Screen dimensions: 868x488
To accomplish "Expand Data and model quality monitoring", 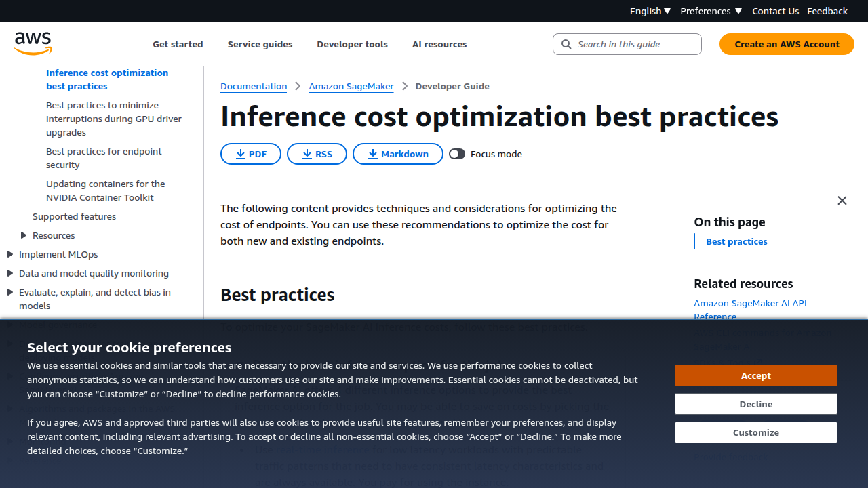I will pos(10,273).
